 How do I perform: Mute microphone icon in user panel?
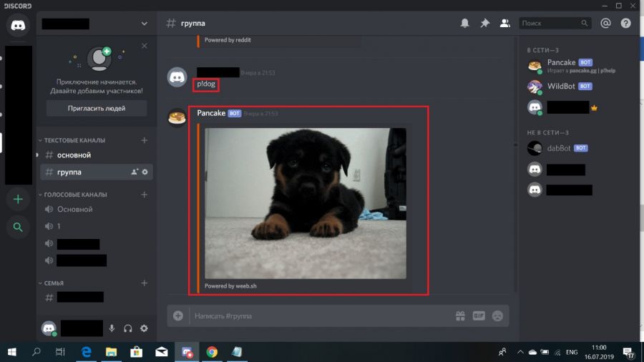[x=112, y=328]
